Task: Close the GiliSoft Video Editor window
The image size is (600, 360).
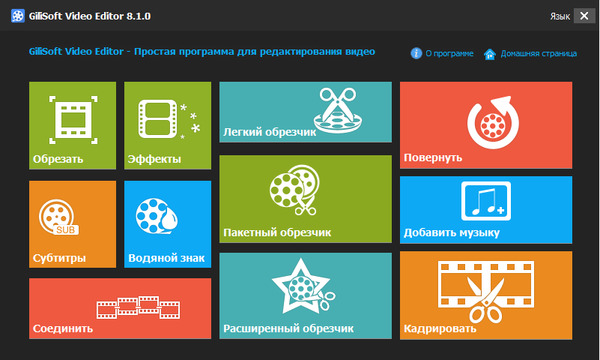Action: click(584, 16)
